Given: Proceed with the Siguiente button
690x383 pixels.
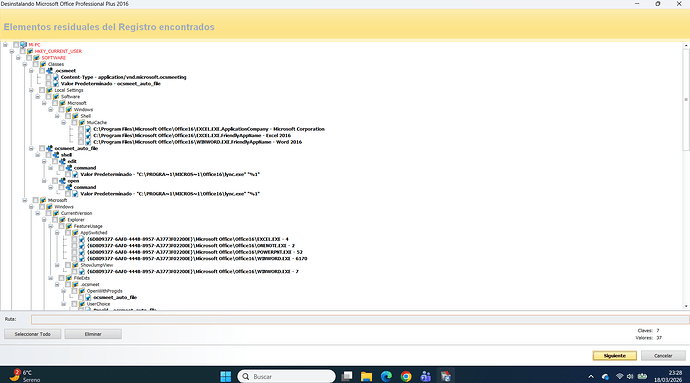Looking at the screenshot, I should pyautogui.click(x=614, y=356).
